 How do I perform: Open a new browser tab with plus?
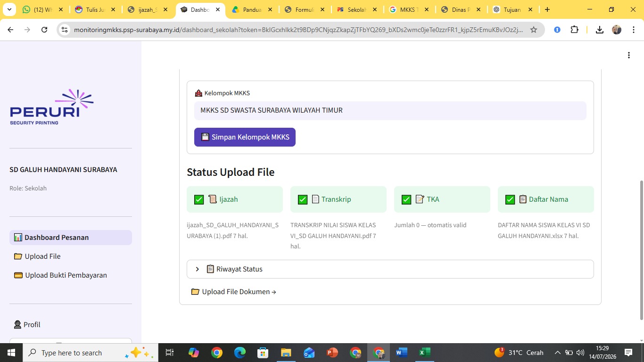(547, 9)
